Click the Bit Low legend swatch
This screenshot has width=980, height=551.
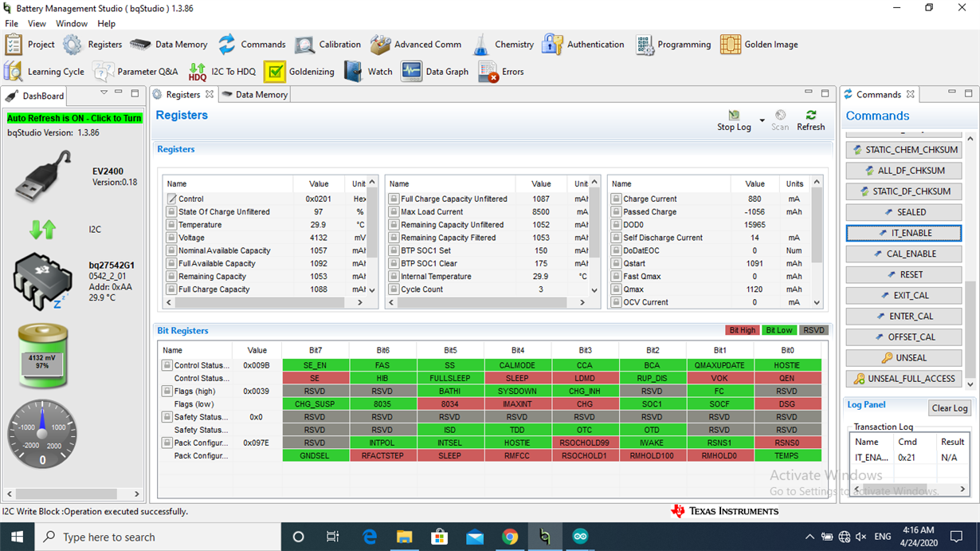coord(779,330)
